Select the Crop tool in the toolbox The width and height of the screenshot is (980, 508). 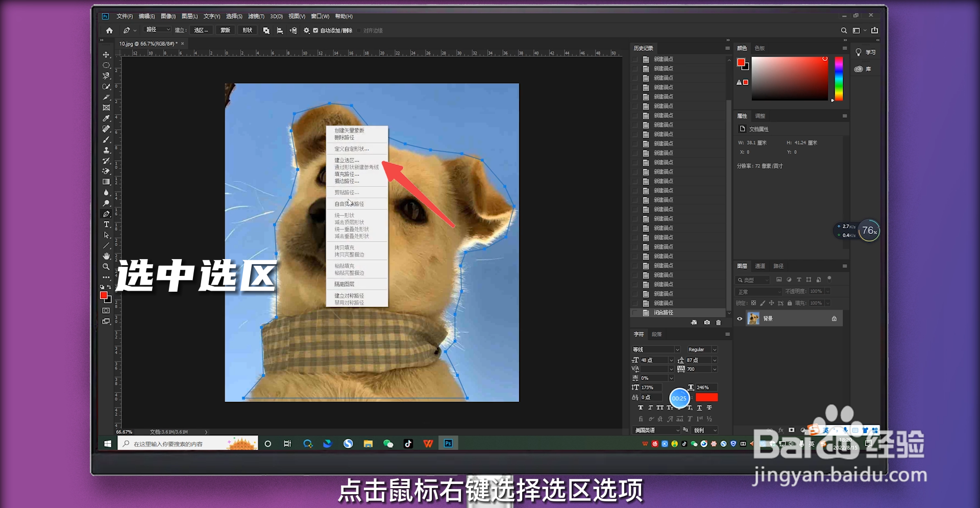coord(106,97)
